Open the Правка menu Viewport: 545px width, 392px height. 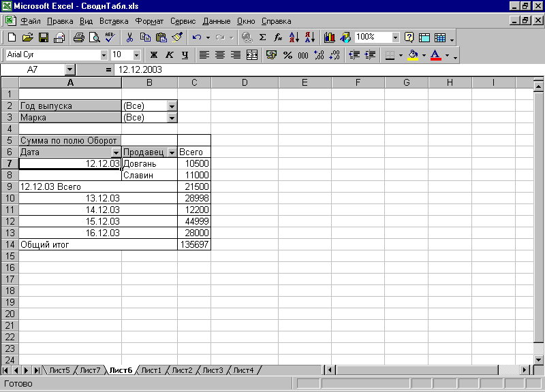60,21
